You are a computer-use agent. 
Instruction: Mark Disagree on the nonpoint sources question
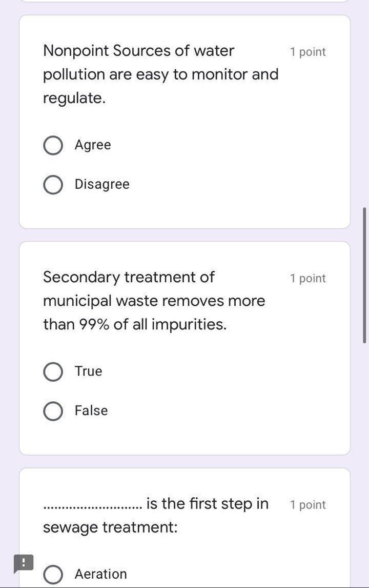53,184
